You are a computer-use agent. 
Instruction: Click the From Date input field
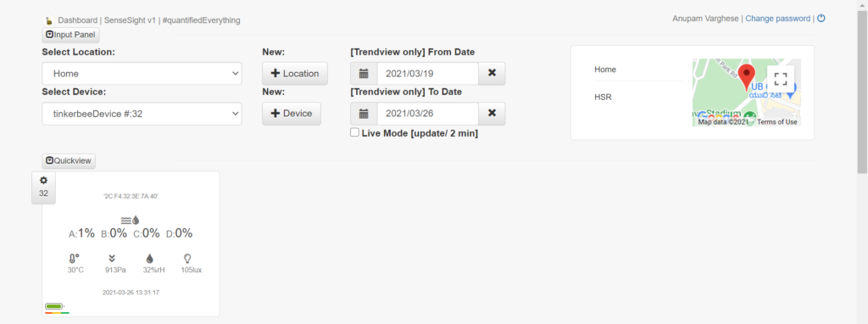tap(428, 73)
